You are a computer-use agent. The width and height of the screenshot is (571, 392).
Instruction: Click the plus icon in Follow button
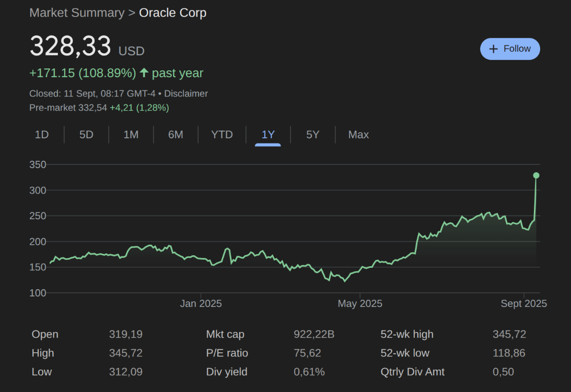click(x=494, y=49)
